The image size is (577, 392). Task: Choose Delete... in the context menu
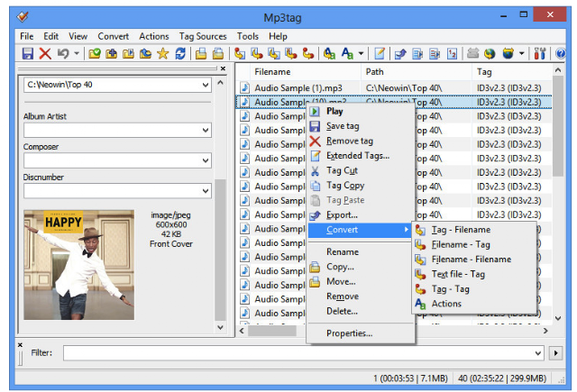tap(361, 311)
